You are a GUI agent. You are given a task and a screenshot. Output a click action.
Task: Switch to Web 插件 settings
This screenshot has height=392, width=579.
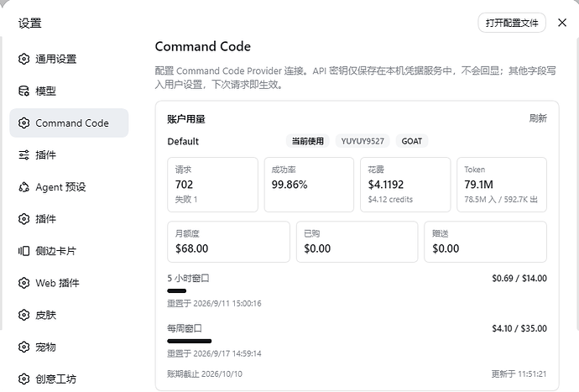click(69, 283)
